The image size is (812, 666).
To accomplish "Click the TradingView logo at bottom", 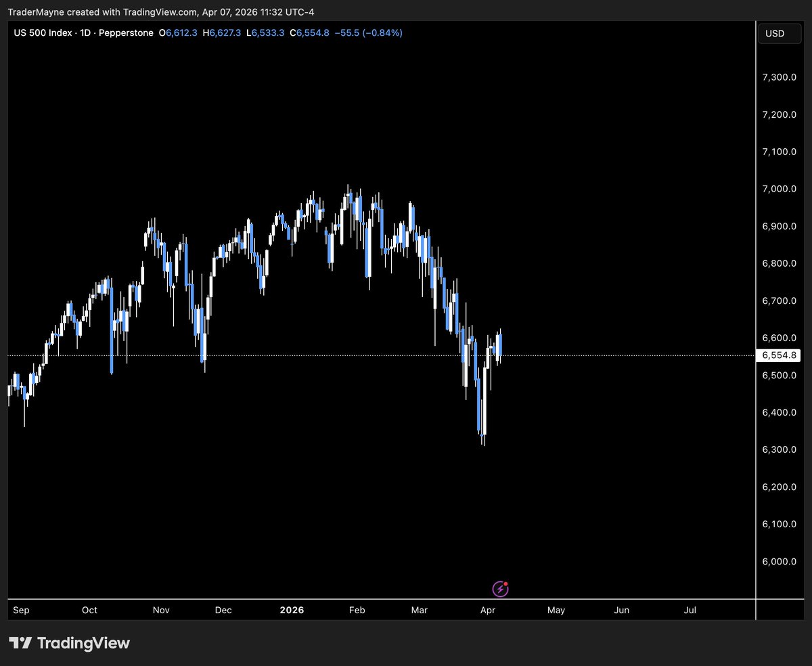I will pyautogui.click(x=69, y=643).
